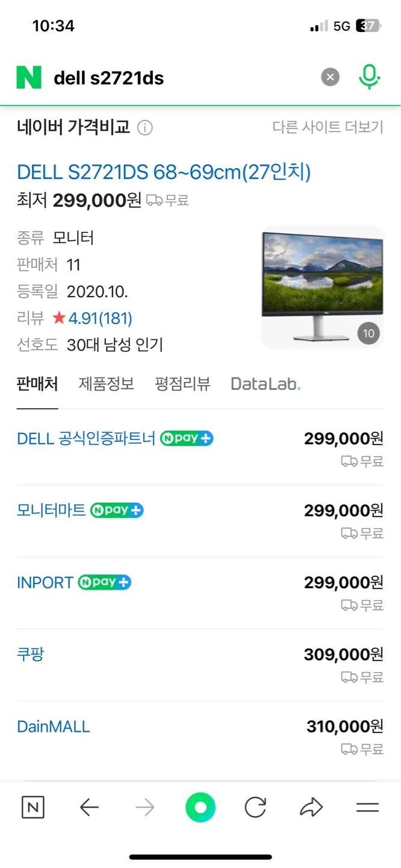Go forward with the right arrow icon
This screenshot has width=401, height=868.
point(145,808)
